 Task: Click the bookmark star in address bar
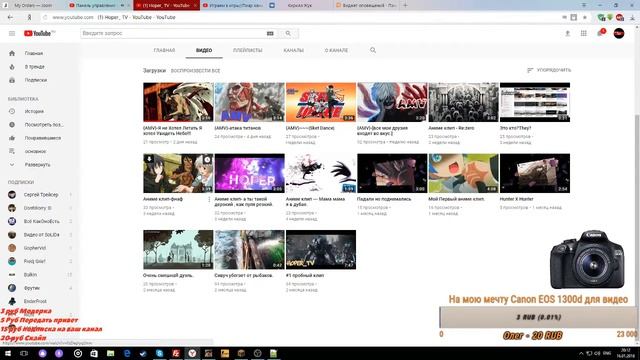click(585, 18)
